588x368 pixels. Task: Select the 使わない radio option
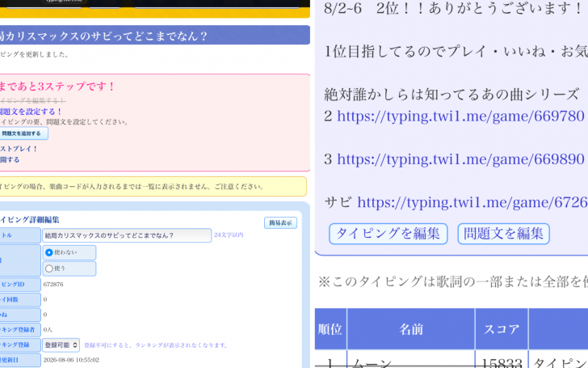coord(69,252)
